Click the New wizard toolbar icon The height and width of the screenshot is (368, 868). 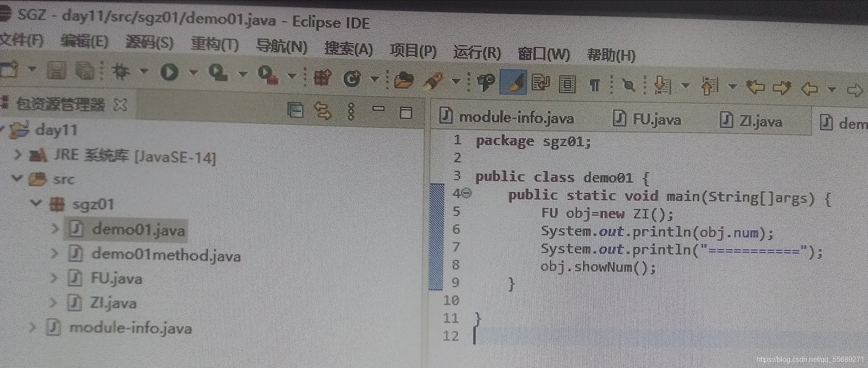coord(10,70)
